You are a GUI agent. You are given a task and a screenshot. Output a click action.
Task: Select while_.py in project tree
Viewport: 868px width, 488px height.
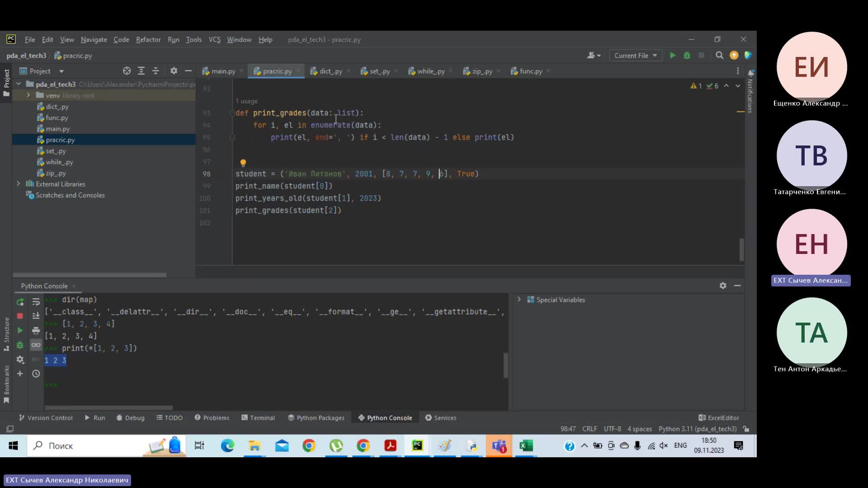pos(59,162)
